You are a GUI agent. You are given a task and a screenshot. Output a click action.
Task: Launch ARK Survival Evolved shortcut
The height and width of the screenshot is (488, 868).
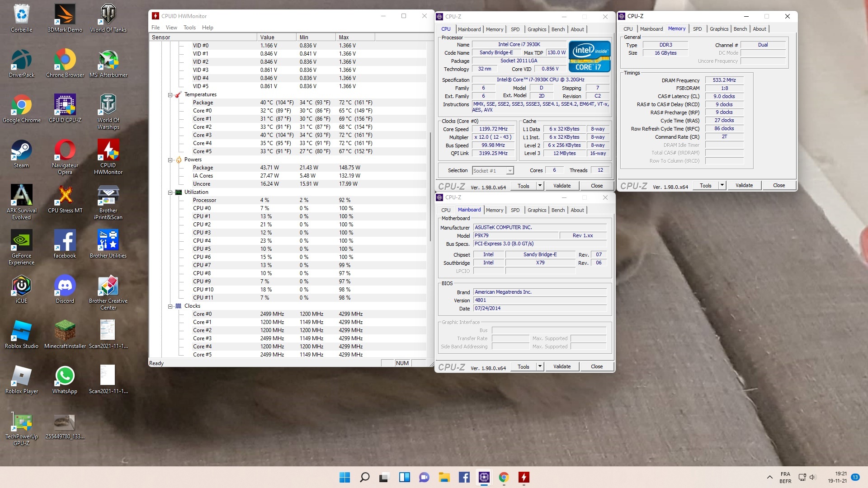click(x=22, y=202)
